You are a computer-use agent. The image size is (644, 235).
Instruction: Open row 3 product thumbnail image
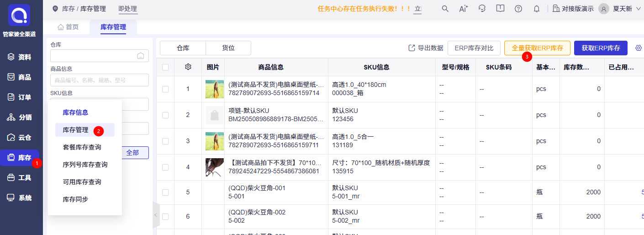(215, 141)
